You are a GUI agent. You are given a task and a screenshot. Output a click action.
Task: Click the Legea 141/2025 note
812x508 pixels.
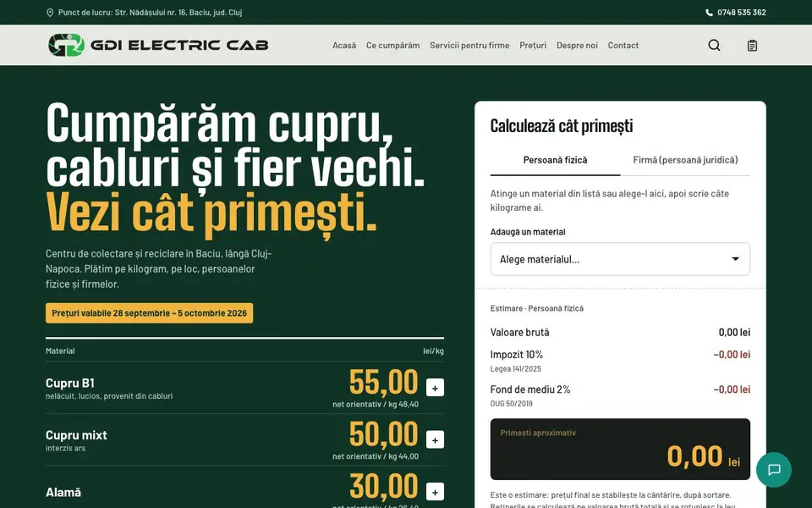[x=516, y=369]
